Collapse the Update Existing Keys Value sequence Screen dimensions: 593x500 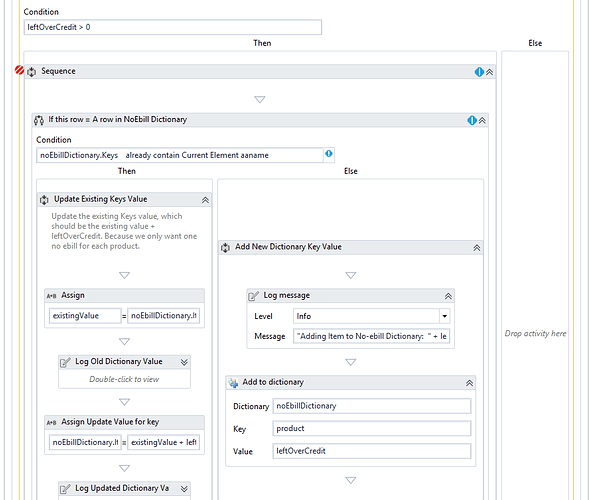click(205, 200)
